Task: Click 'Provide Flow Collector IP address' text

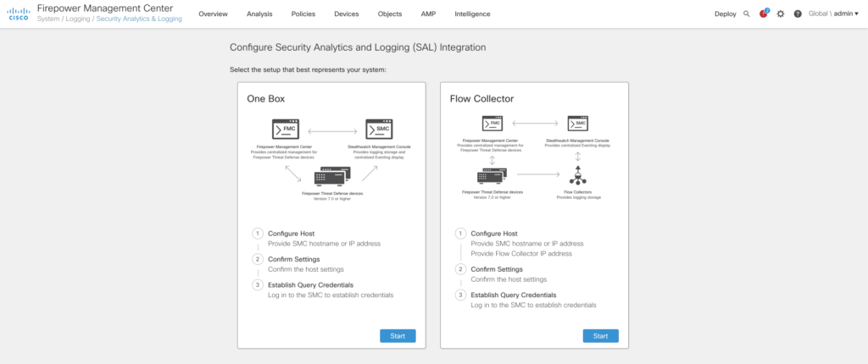Action: (x=521, y=253)
